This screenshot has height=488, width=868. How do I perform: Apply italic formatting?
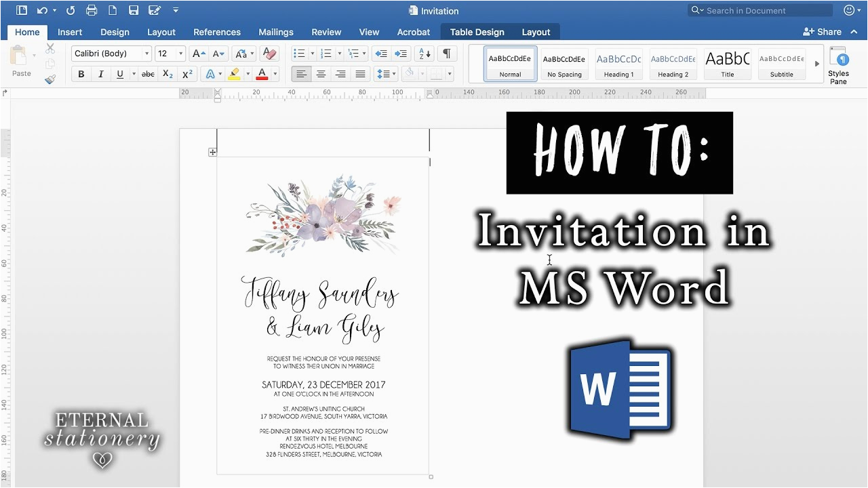(x=100, y=74)
